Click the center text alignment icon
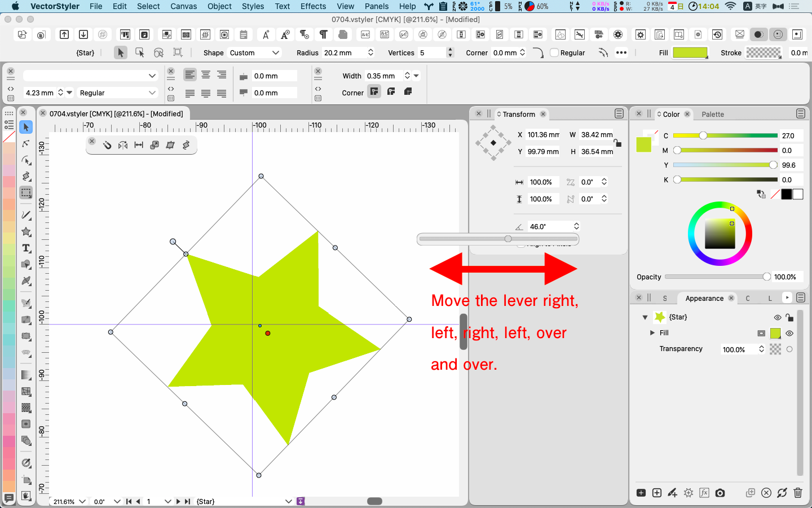Viewport: 812px width, 508px height. pos(206,75)
